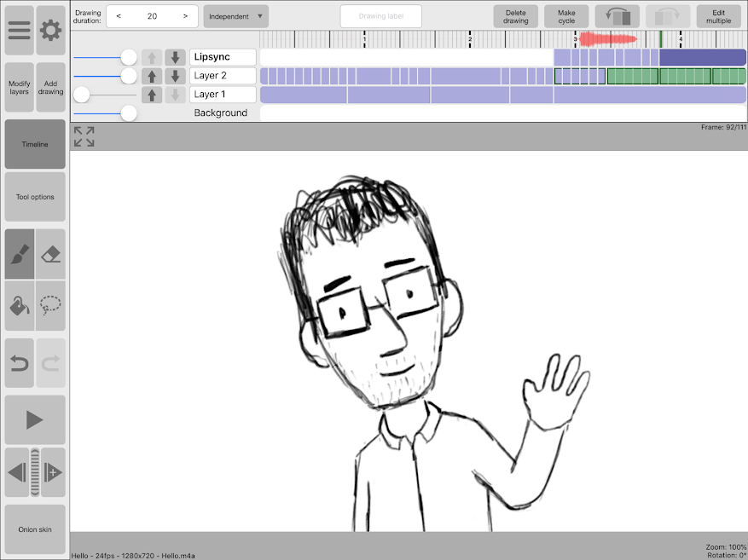
Task: Open the settings gear
Action: point(50,30)
